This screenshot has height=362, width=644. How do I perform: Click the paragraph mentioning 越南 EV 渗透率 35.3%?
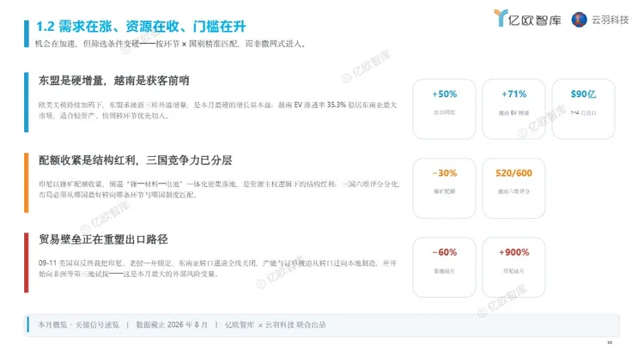pyautogui.click(x=218, y=110)
